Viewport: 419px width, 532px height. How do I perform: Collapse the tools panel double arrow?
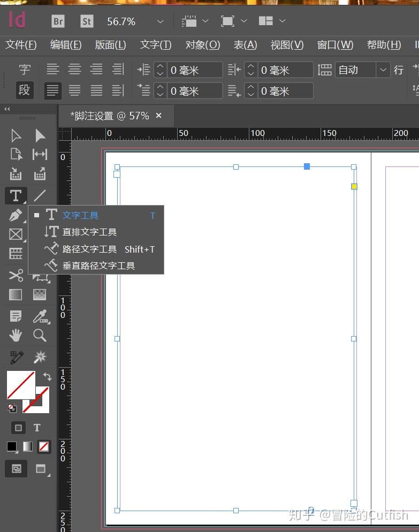pos(7,109)
